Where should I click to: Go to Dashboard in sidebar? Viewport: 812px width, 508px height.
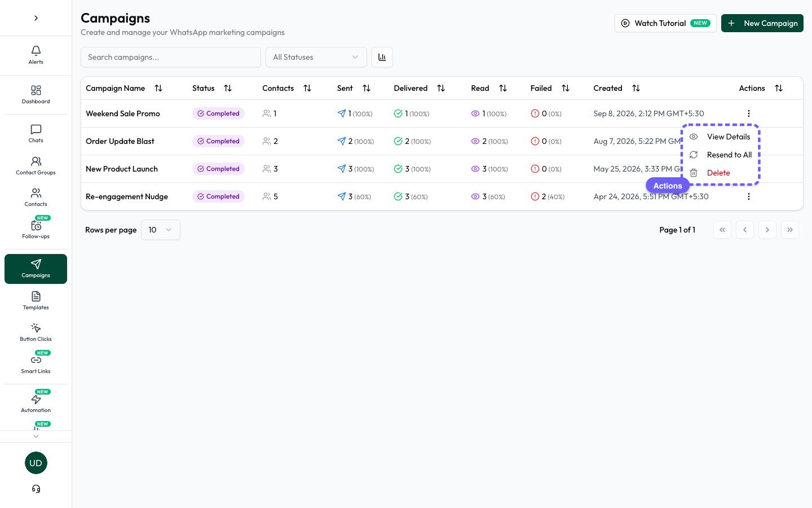[36, 94]
